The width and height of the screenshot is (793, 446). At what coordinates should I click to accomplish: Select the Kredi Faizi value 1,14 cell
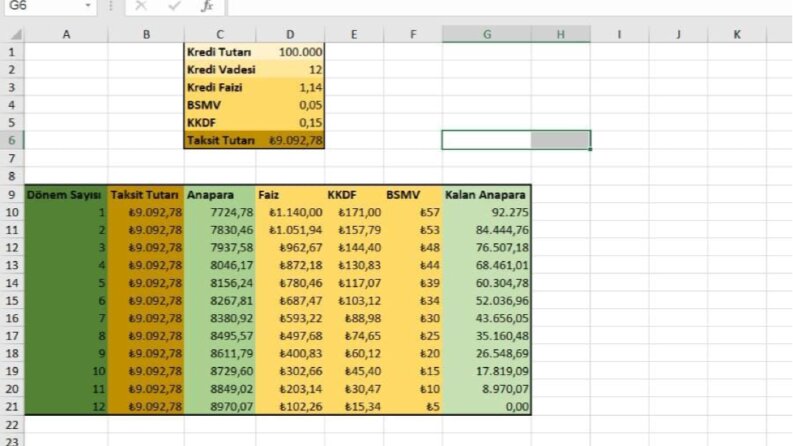click(290, 87)
